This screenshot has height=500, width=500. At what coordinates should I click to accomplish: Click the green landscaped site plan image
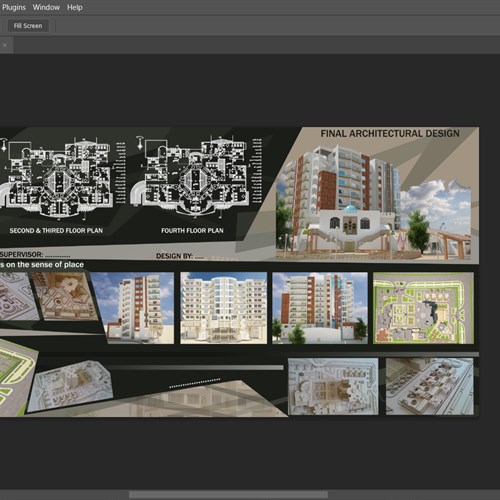tap(423, 308)
